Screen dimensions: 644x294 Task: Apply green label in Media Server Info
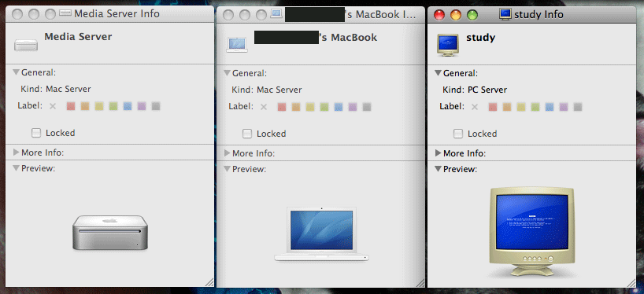113,106
